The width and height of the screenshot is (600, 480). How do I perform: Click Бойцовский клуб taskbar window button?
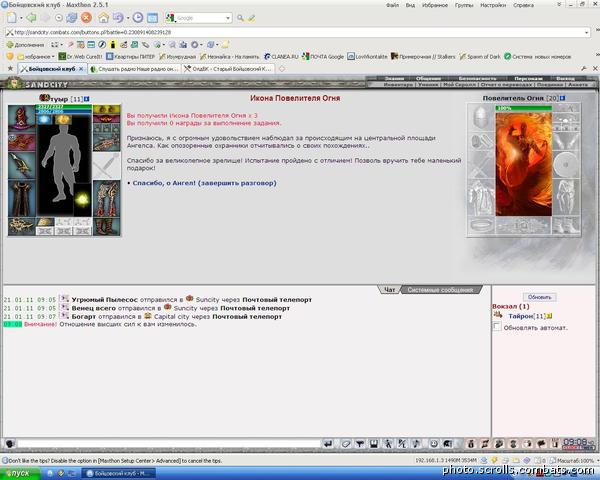tap(119, 473)
